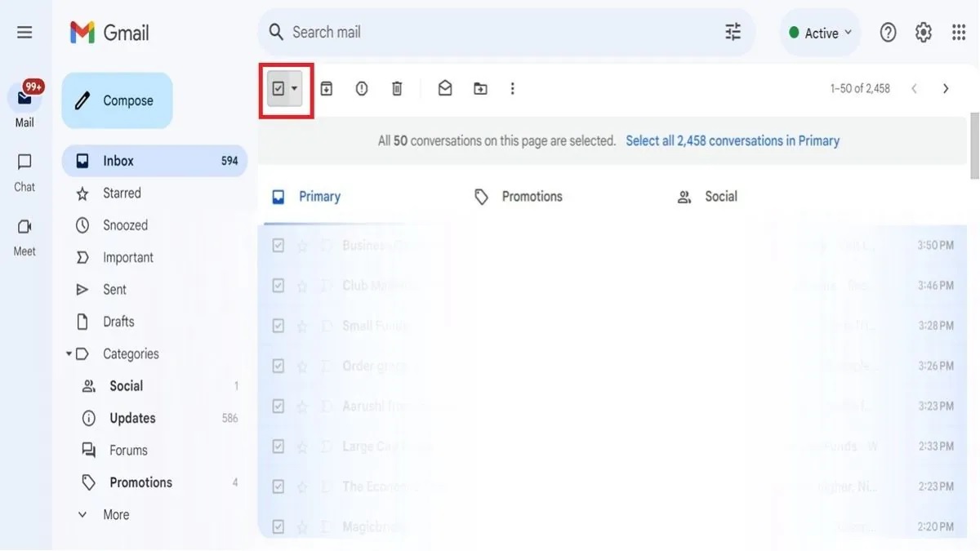Screen dimensions: 980x551
Task: Star the 3:28 PM email
Action: [x=302, y=326]
